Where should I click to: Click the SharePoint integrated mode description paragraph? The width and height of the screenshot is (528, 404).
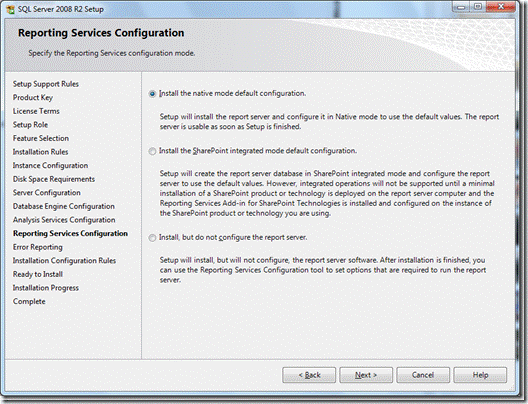pos(327,193)
